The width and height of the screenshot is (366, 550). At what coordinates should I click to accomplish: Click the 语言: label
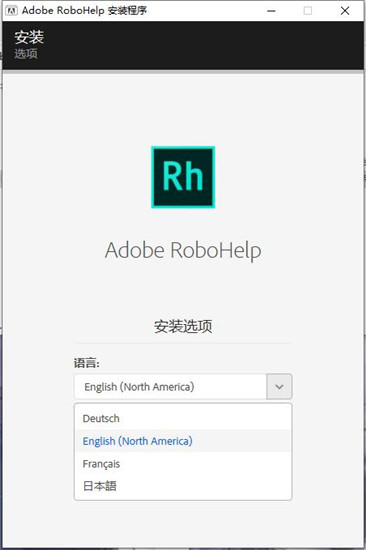tap(87, 363)
